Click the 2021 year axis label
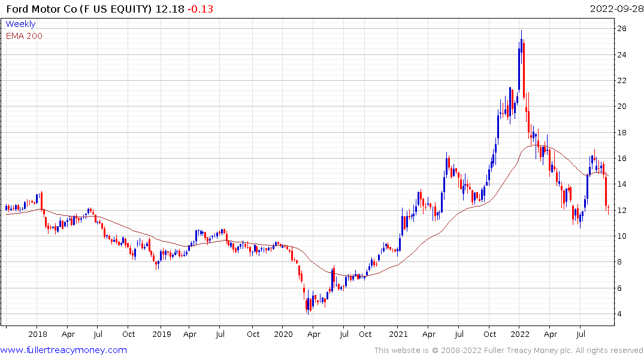The height and width of the screenshot is (359, 644). 398,334
